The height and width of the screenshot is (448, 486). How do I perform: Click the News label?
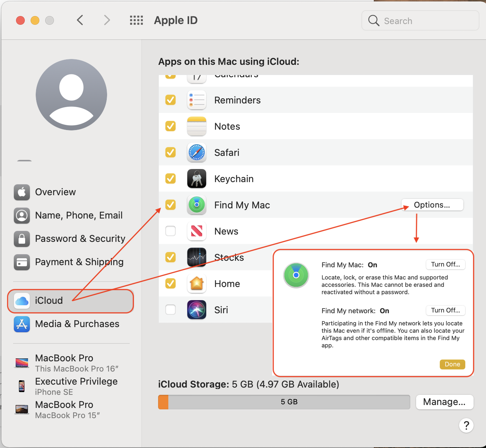point(226,231)
